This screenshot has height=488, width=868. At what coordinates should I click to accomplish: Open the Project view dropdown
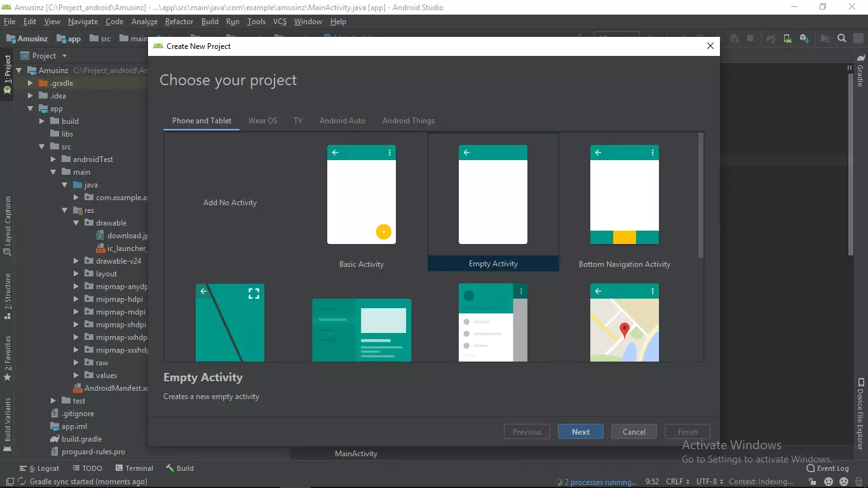44,56
